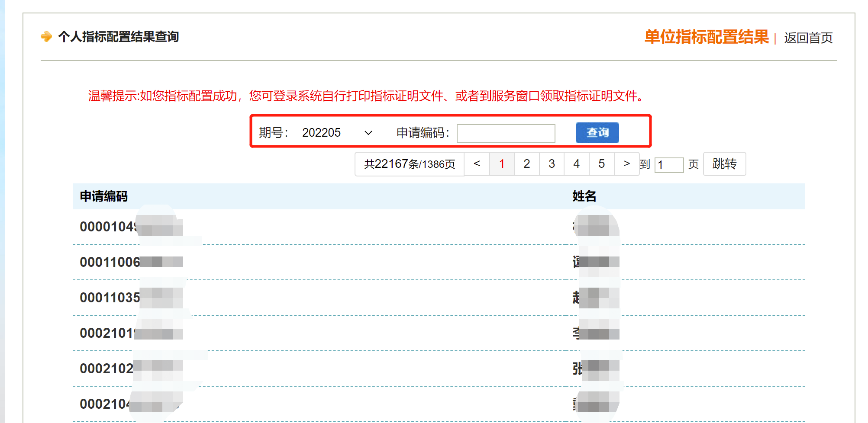Click the 个人指标配置结果查询 page title
This screenshot has width=868, height=423.
[x=119, y=37]
